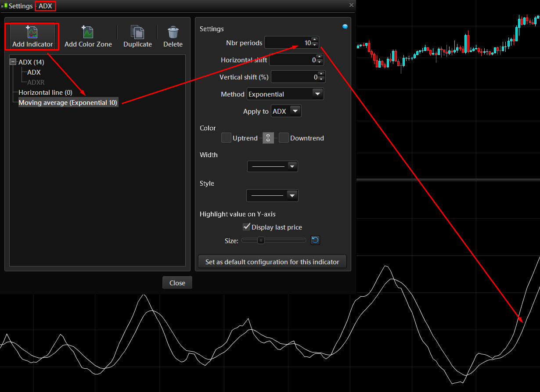The height and width of the screenshot is (392, 540).
Task: Click the Size slider handle
Action: click(x=261, y=240)
